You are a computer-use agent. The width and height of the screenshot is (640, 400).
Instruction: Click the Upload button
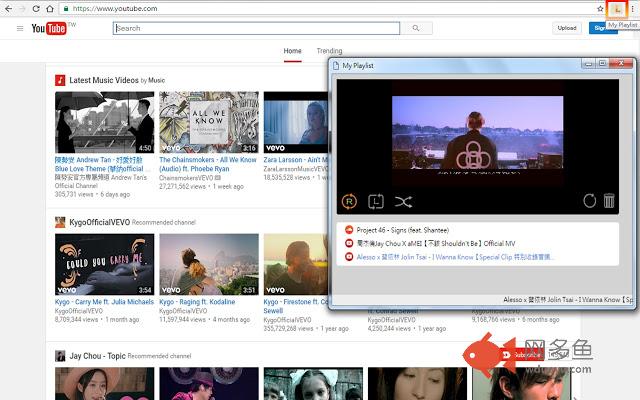[567, 28]
